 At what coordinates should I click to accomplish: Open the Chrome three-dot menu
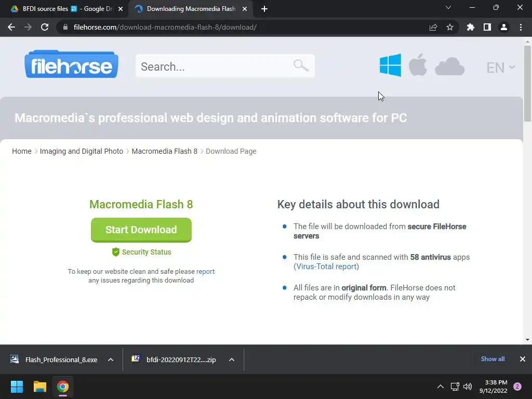coord(521,27)
